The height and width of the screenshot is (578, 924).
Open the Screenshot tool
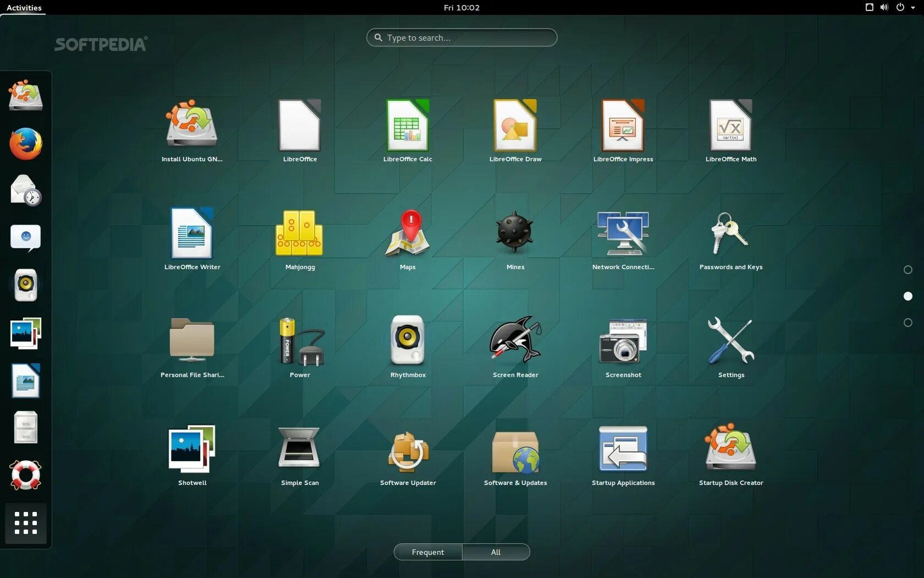(x=623, y=346)
